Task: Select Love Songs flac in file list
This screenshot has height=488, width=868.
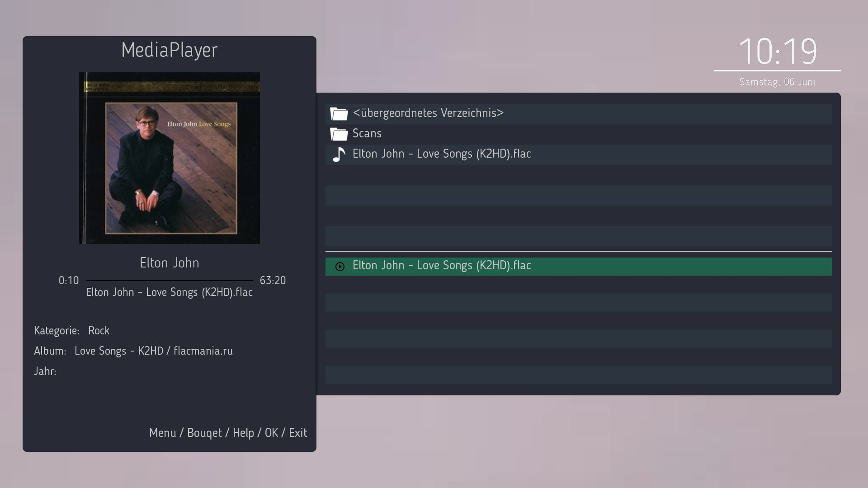Action: coord(441,154)
